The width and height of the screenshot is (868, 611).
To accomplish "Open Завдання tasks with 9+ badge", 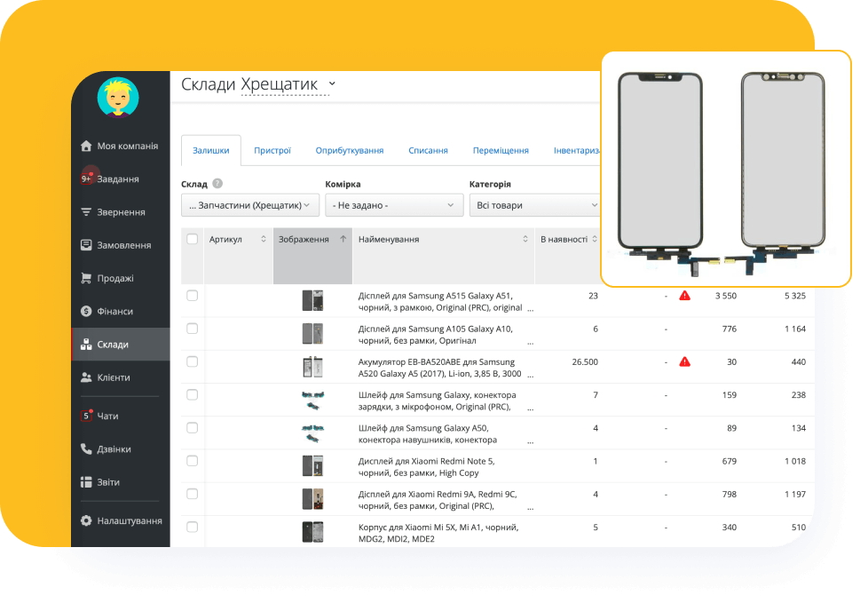I will (x=87, y=179).
